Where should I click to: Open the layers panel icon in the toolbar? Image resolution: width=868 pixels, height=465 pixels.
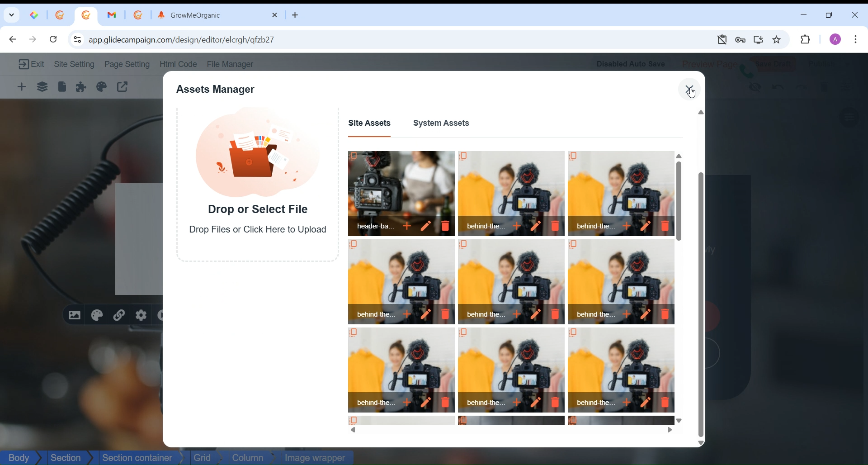pos(42,87)
